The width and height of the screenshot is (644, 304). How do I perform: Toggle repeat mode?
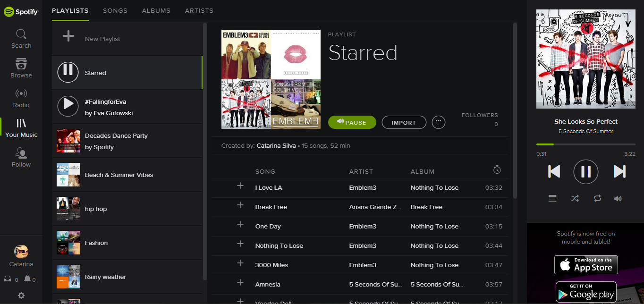[597, 199]
